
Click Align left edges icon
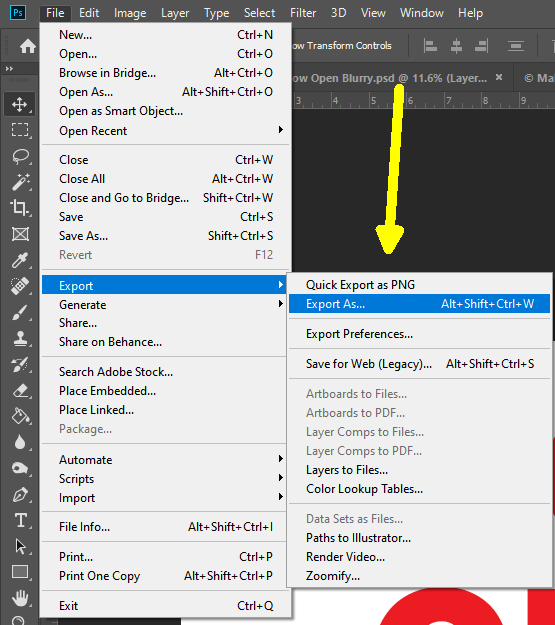point(430,46)
